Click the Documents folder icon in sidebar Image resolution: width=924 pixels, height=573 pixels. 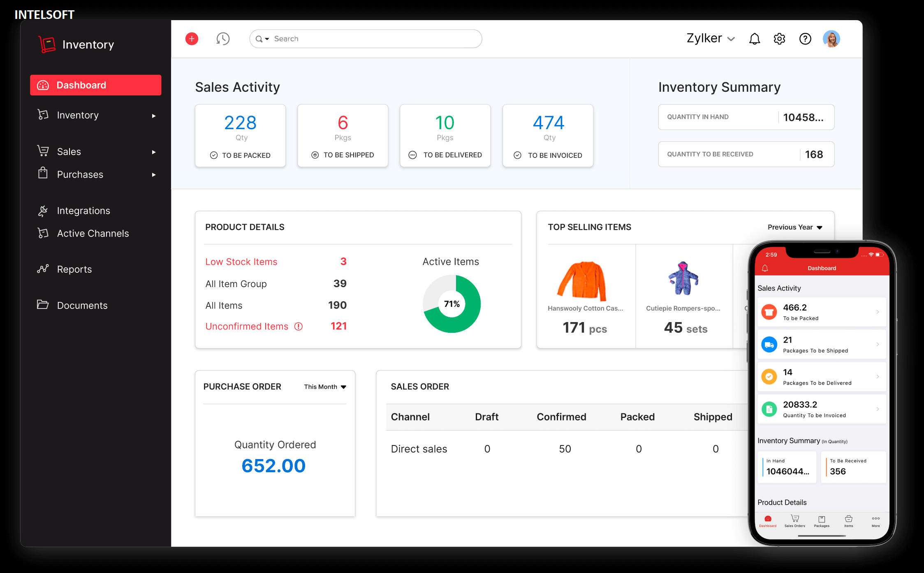tap(43, 305)
